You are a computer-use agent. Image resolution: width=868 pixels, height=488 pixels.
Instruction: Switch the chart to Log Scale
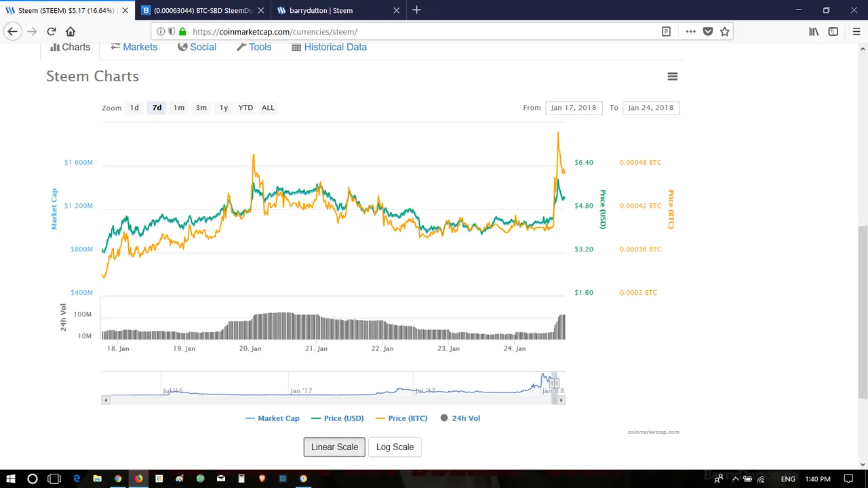click(x=395, y=447)
